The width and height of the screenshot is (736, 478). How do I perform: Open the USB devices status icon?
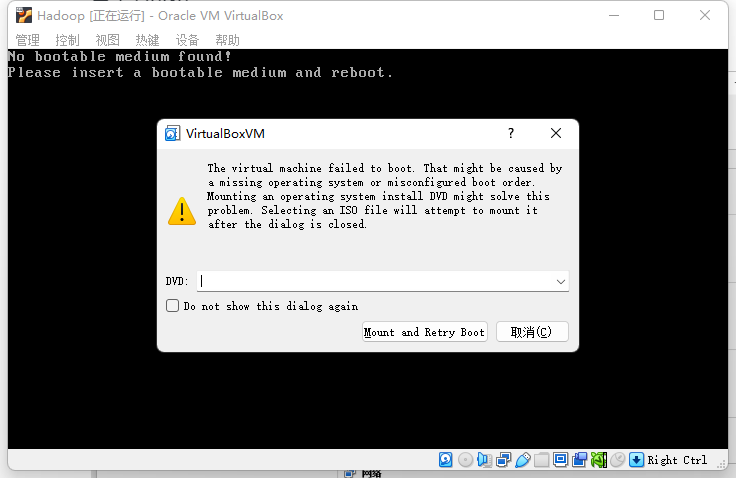point(522,460)
